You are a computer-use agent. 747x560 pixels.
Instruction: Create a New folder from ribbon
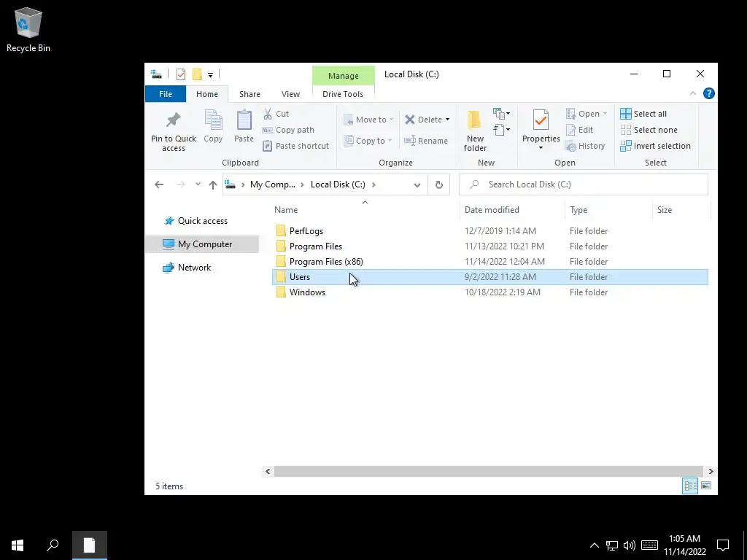475,131
